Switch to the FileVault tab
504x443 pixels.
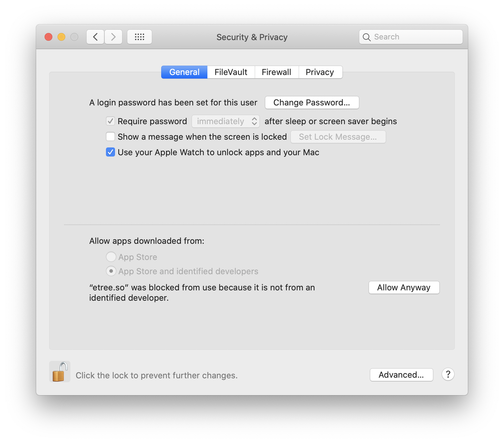231,72
